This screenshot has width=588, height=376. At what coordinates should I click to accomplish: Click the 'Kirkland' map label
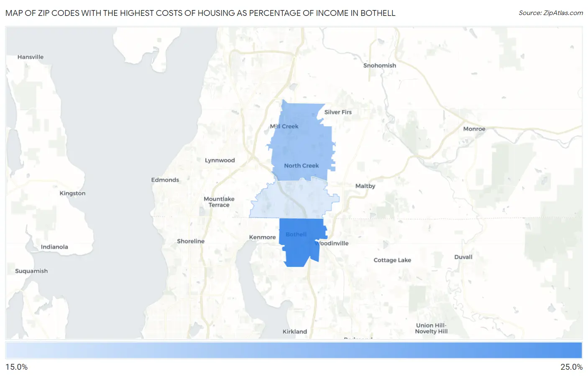[294, 332]
